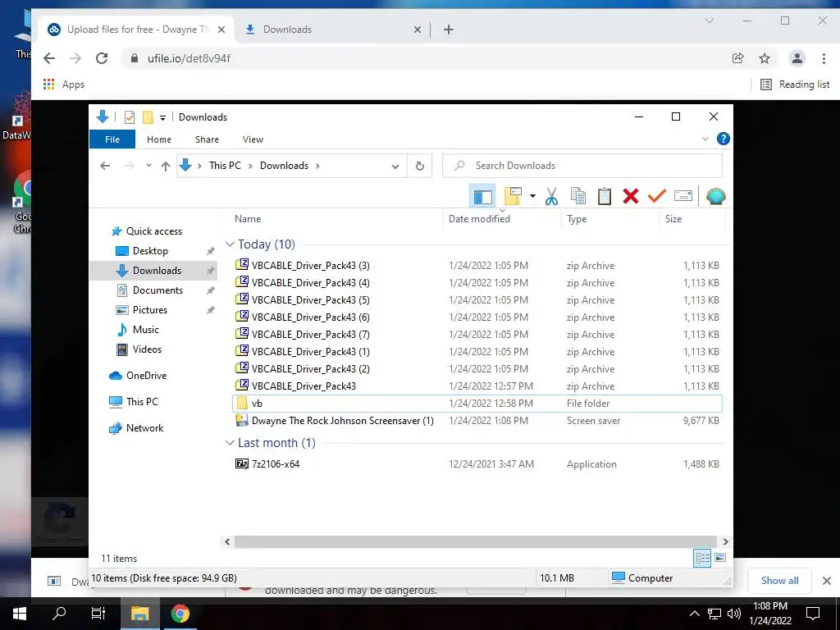Select Dwayne The Rock Johnson Screensaver (1)

(x=342, y=421)
